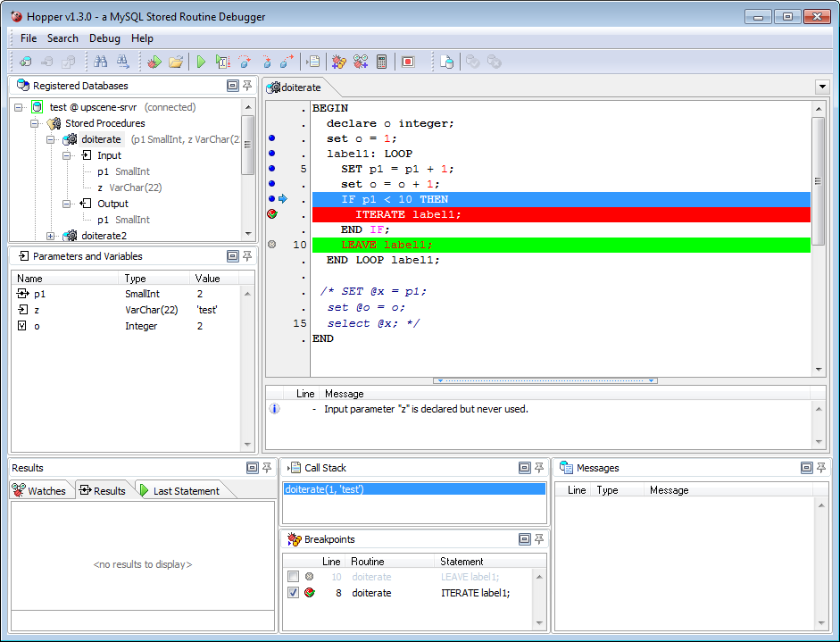Pin the Call Stack panel
The height and width of the screenshot is (642, 840).
(x=538, y=468)
